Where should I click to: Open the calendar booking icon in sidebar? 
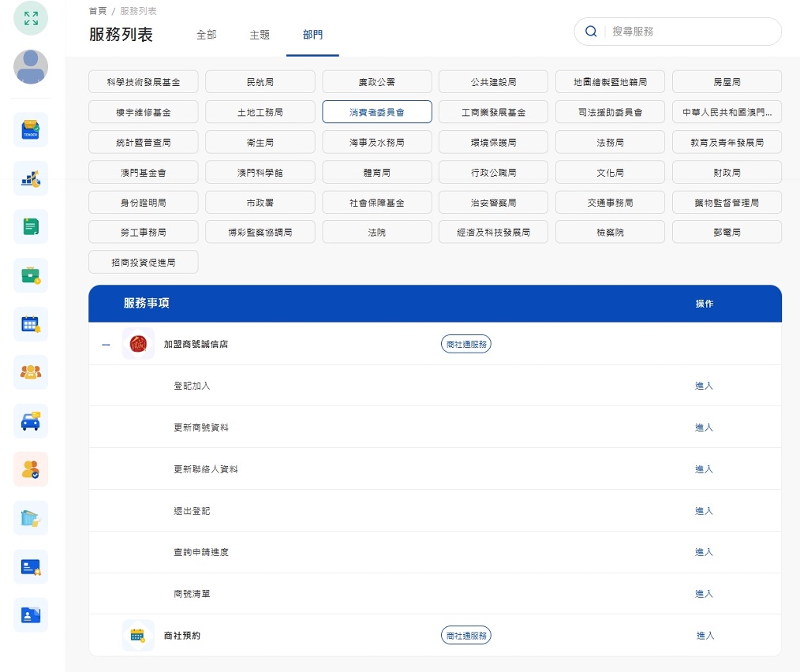30,323
